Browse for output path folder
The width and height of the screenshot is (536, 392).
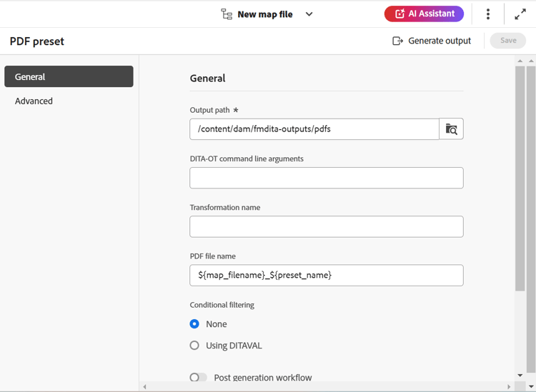tap(451, 129)
